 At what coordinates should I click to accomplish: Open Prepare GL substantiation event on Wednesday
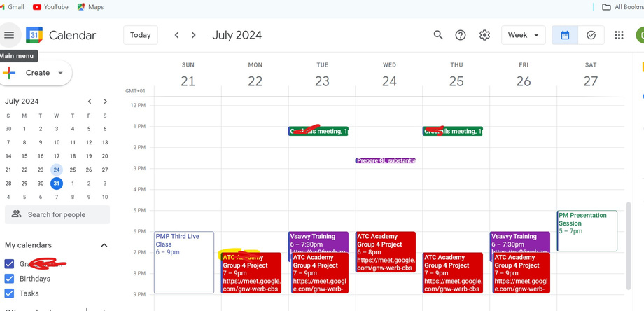click(x=386, y=160)
